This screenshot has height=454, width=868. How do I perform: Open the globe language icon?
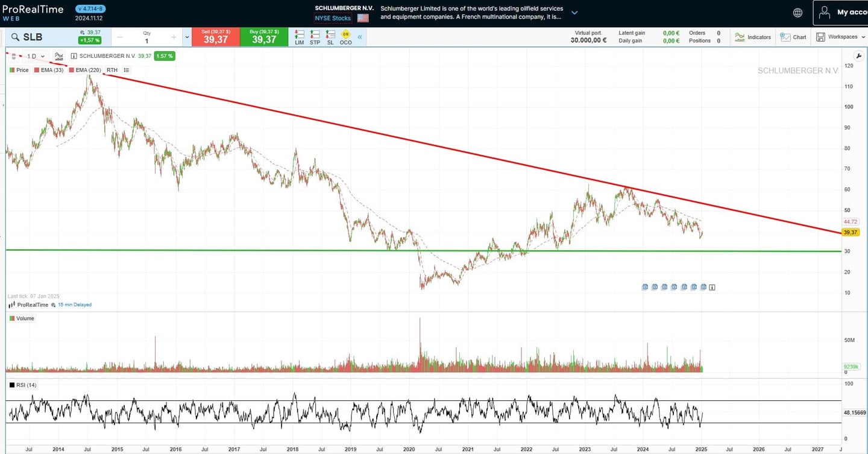[x=797, y=12]
